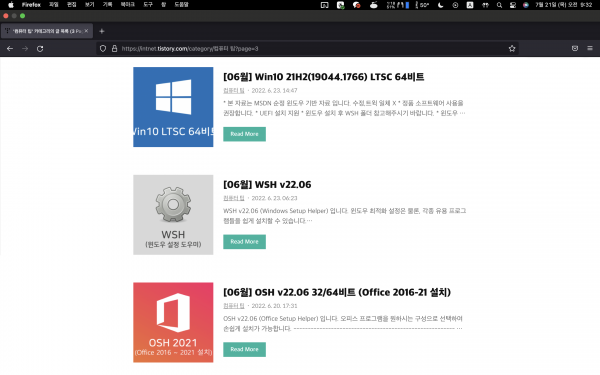
Task: Show site security padlock info
Action: 114,49
